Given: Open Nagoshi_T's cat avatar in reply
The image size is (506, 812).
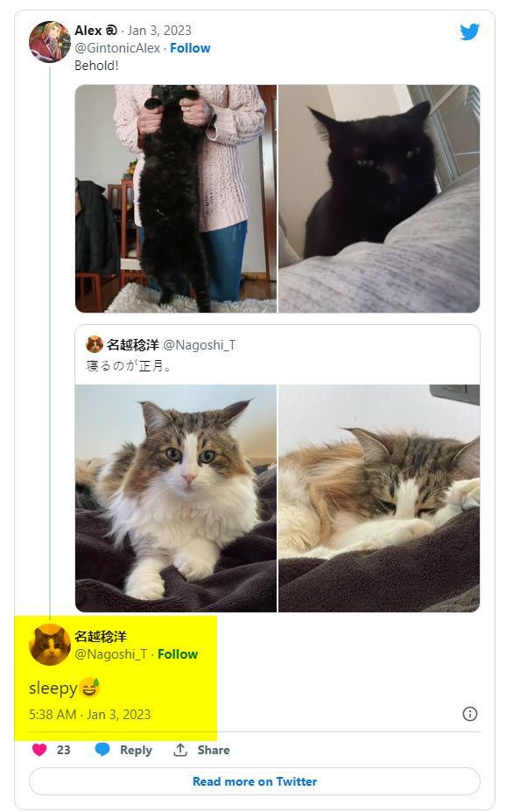Looking at the screenshot, I should 50,645.
